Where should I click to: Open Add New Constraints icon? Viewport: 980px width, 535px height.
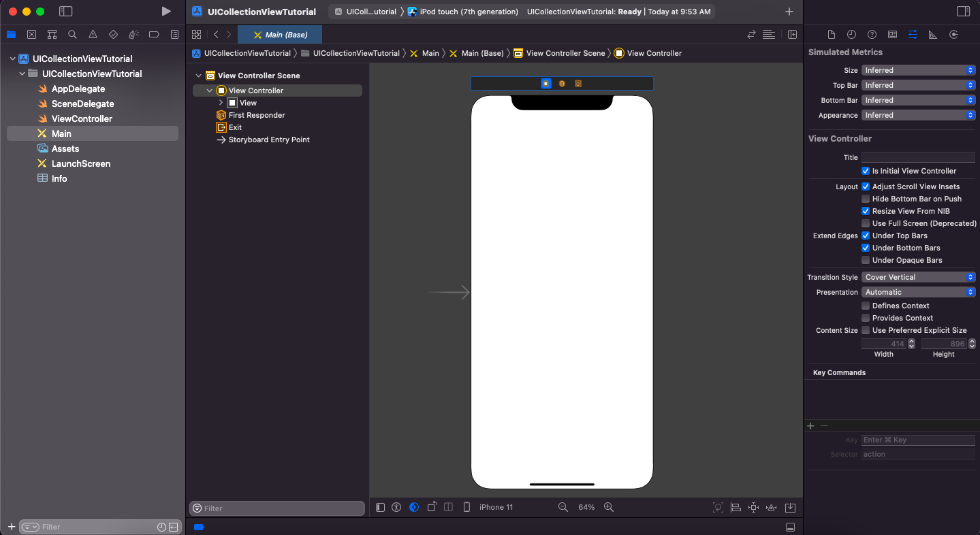click(x=753, y=508)
